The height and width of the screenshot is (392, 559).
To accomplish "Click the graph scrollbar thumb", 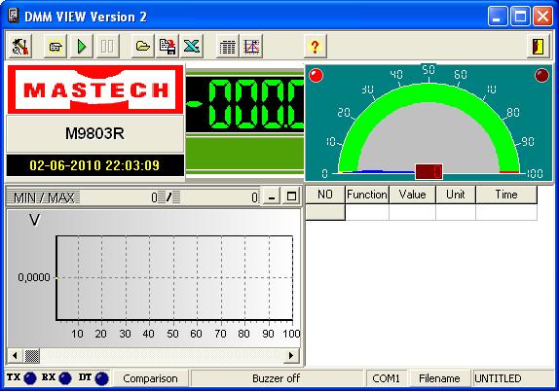I will [x=32, y=355].
